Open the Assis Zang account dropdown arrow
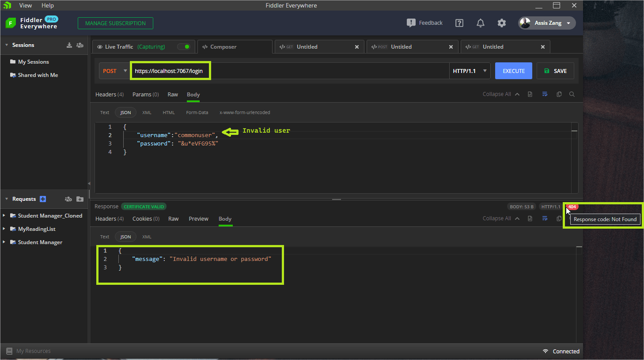Screen dimensions: 644x360 (x=568, y=23)
